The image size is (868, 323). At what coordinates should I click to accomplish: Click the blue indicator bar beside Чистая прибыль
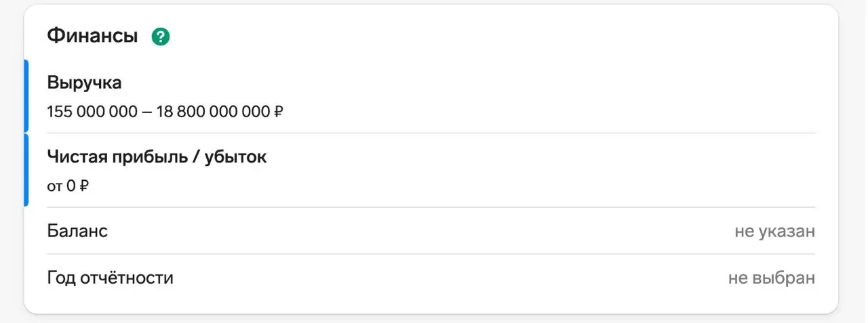pyautogui.click(x=26, y=170)
